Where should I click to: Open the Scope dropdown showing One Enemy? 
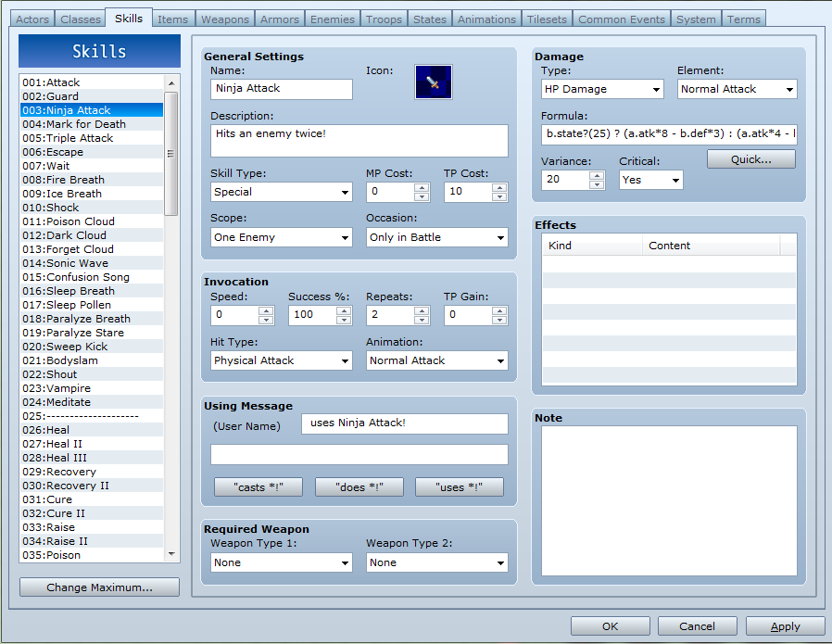[282, 237]
